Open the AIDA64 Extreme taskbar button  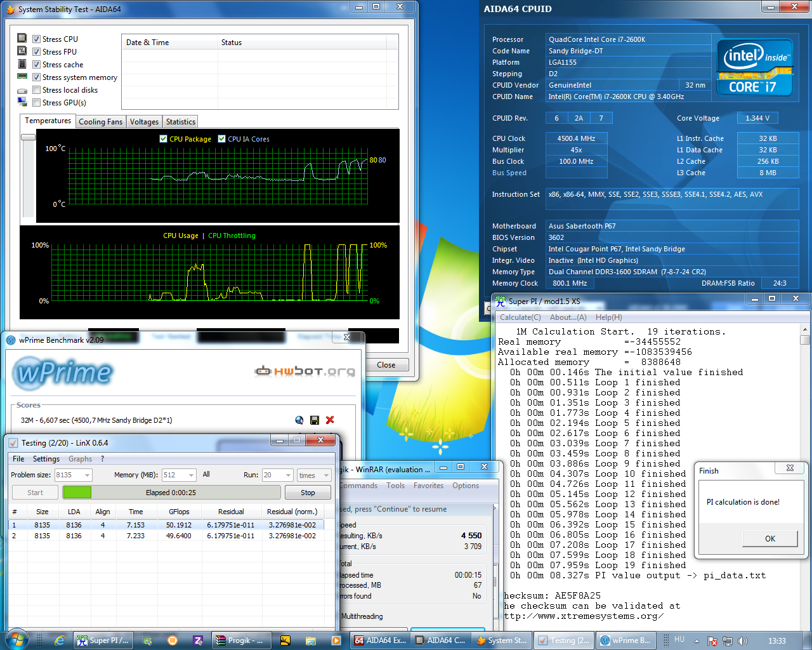click(381, 640)
